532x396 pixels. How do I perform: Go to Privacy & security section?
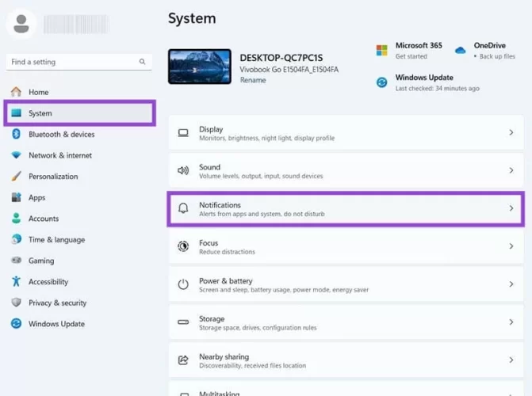coord(57,303)
